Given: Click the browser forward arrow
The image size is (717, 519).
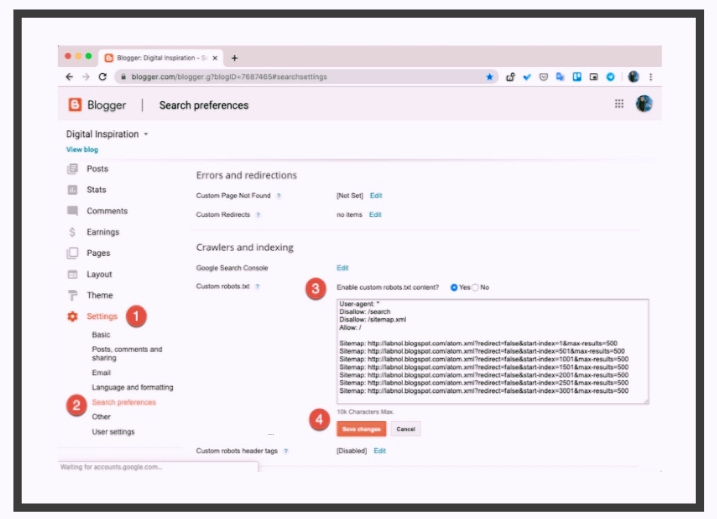Looking at the screenshot, I should coord(86,77).
